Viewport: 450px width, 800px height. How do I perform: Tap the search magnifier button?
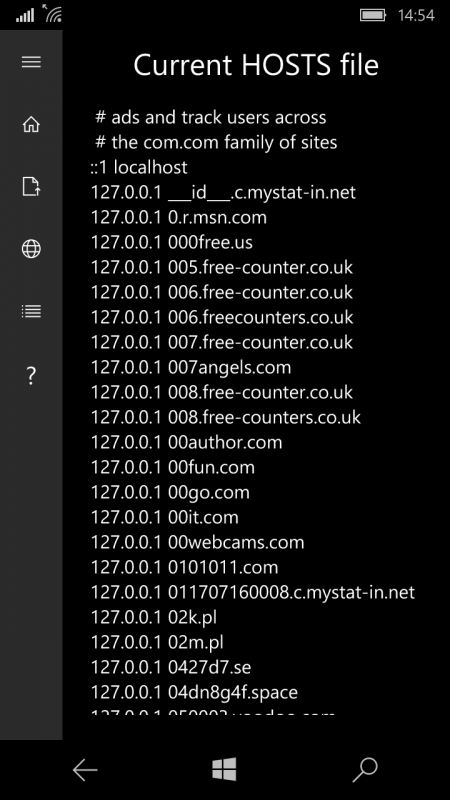pos(365,770)
